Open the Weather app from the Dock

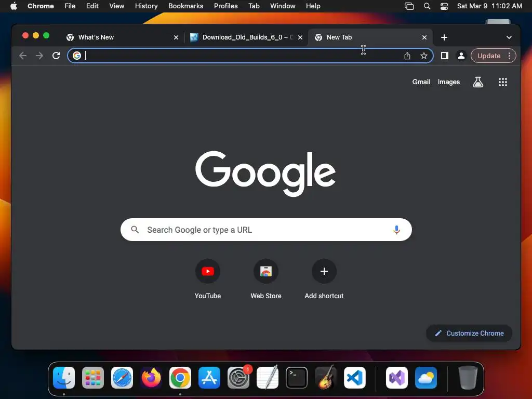[x=426, y=378]
